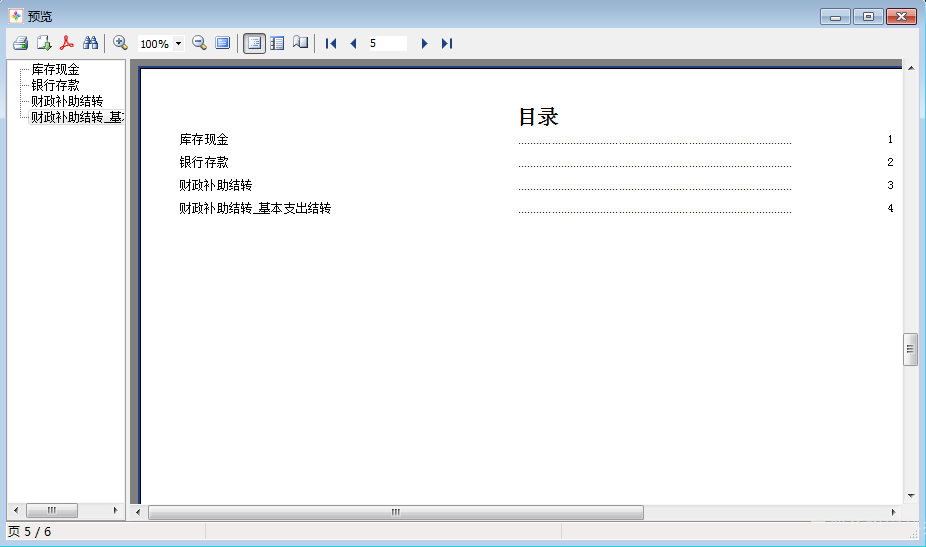Open the 100% zoom dropdown
This screenshot has height=547, width=926.
pyautogui.click(x=178, y=44)
